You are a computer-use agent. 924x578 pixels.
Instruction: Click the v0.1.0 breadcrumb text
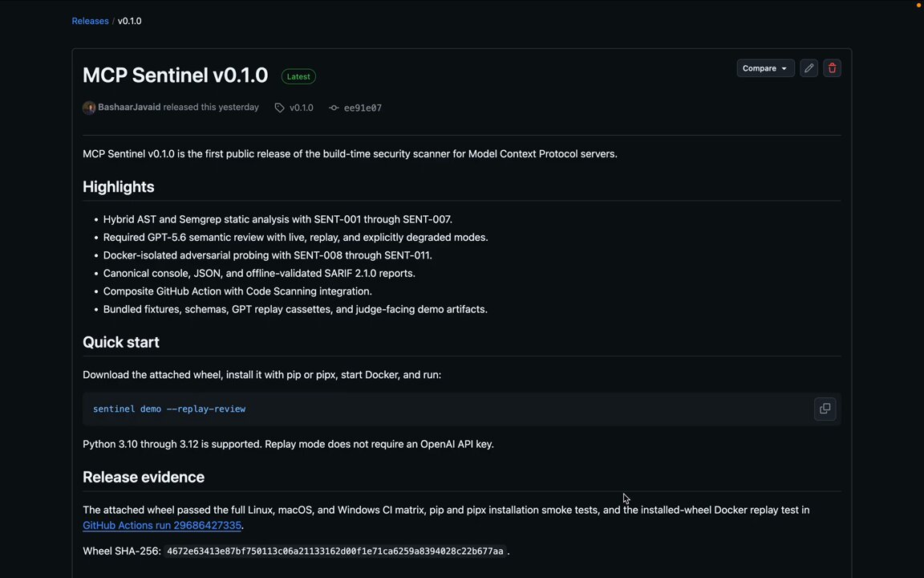click(x=130, y=21)
